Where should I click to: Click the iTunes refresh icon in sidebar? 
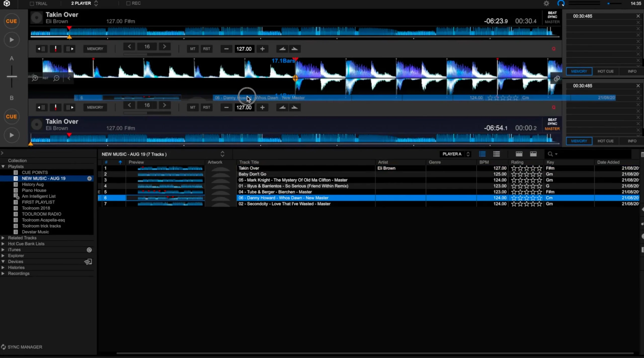coord(89,250)
